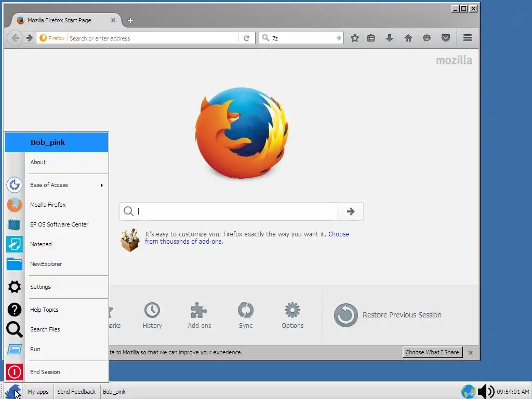This screenshot has height=399, width=532.
Task: Click the Notepad icon in start menu
Action: [x=14, y=244]
